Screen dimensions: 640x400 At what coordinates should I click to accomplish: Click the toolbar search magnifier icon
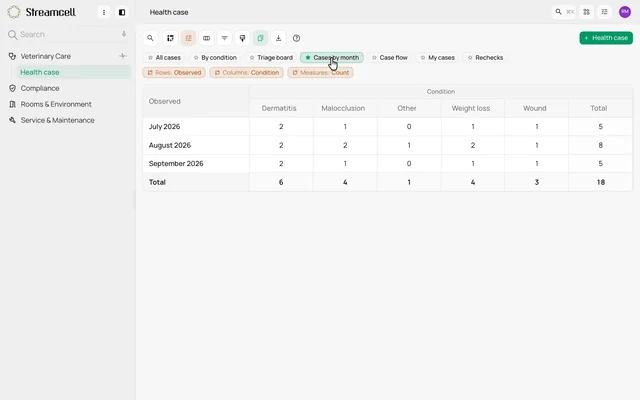pyautogui.click(x=150, y=38)
